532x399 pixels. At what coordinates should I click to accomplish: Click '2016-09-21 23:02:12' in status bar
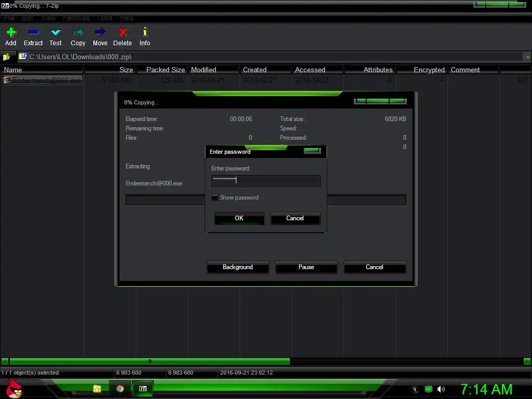(x=246, y=373)
